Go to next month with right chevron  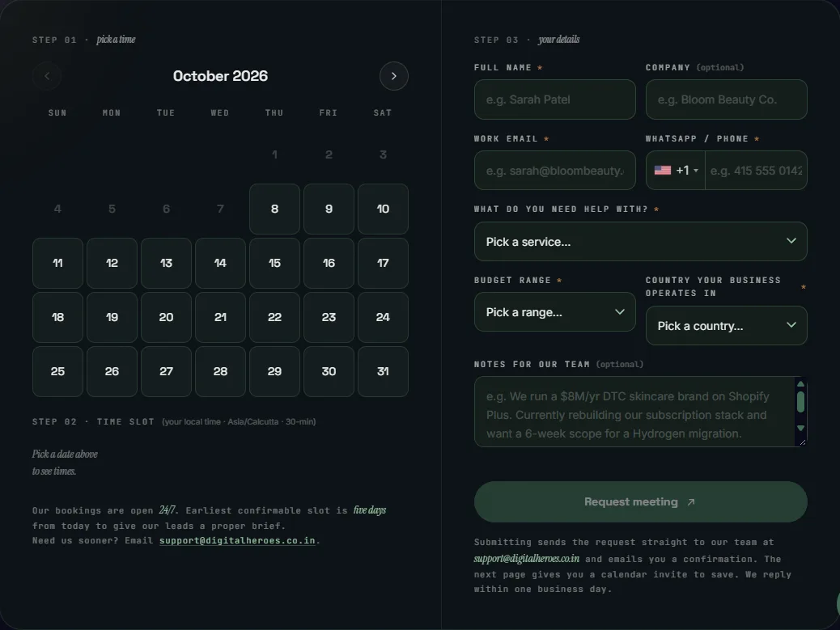click(x=394, y=76)
